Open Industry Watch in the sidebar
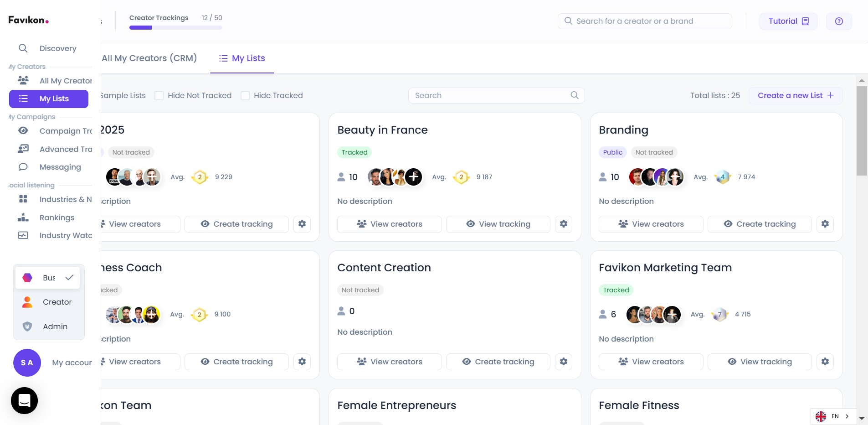868x425 pixels. (x=65, y=235)
